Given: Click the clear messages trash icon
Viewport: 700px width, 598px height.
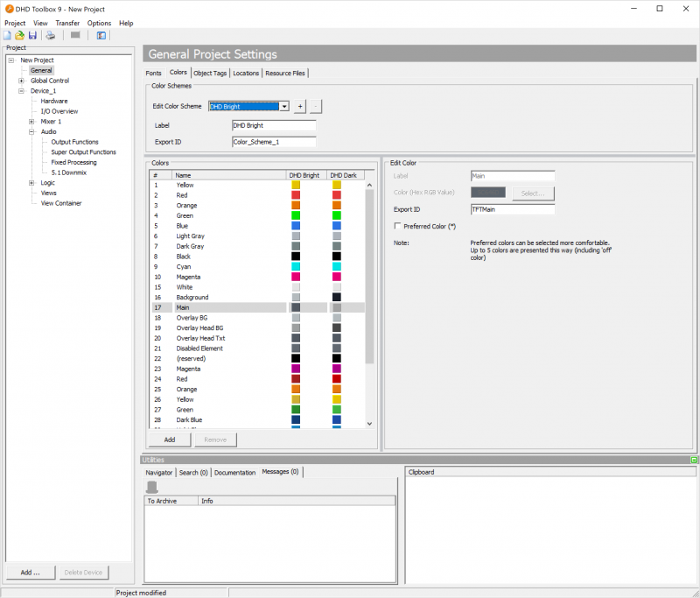Looking at the screenshot, I should pos(152,487).
